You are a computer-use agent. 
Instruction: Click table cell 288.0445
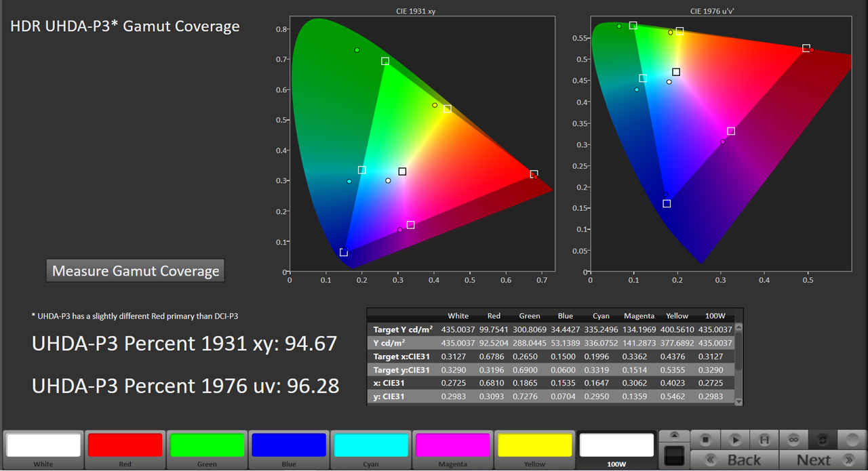click(530, 343)
